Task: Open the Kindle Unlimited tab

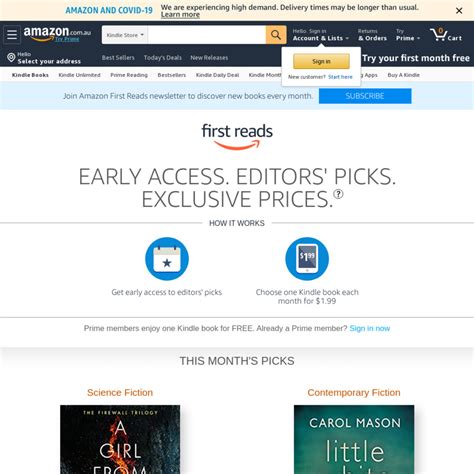Action: (x=79, y=75)
